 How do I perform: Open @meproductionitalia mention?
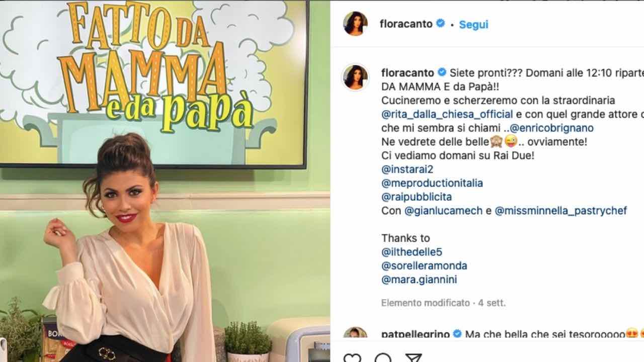pos(432,183)
